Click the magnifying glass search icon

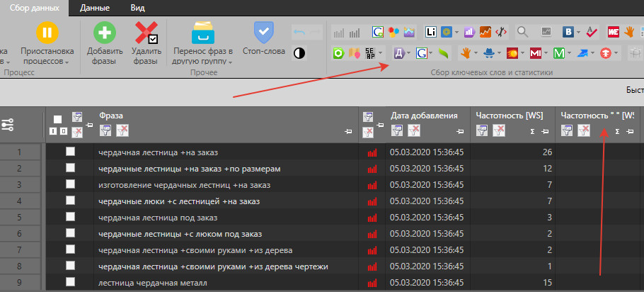click(x=522, y=32)
